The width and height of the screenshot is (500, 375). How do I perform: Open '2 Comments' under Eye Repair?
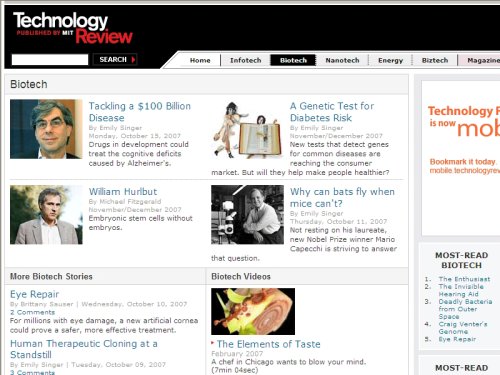pyautogui.click(x=32, y=312)
